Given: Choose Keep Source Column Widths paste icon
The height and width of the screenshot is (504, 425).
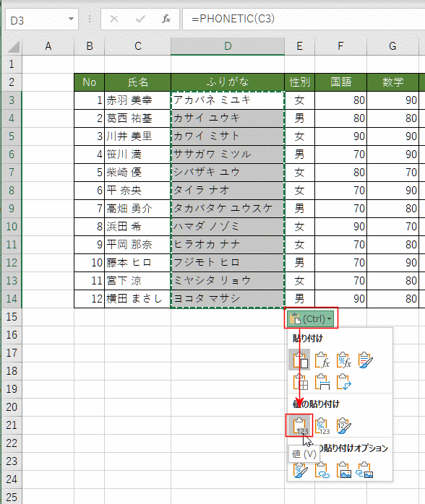Looking at the screenshot, I should pos(322,381).
